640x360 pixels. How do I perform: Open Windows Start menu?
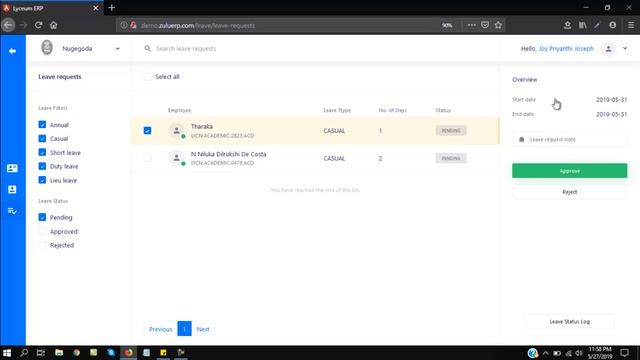tap(7, 353)
